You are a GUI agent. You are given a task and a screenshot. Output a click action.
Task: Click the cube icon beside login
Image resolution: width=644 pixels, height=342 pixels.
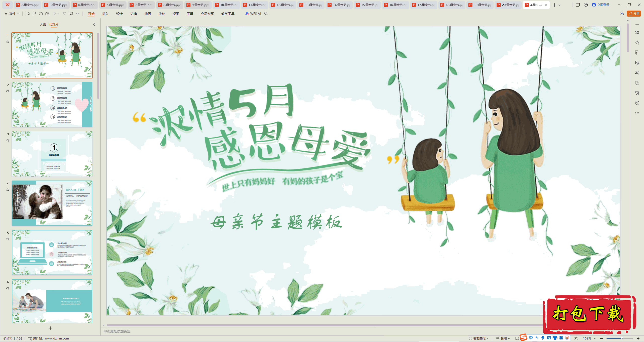click(x=586, y=5)
